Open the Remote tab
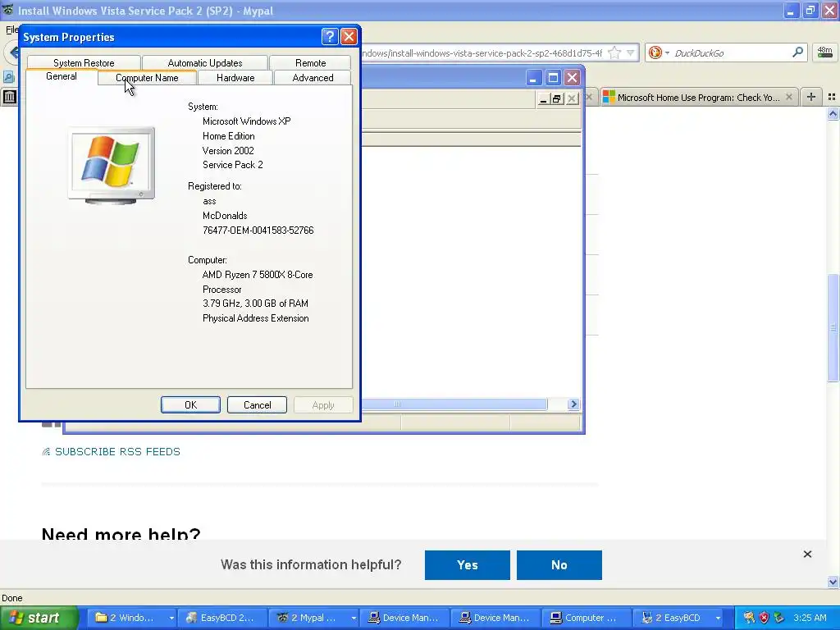The height and width of the screenshot is (630, 840). pyautogui.click(x=310, y=62)
